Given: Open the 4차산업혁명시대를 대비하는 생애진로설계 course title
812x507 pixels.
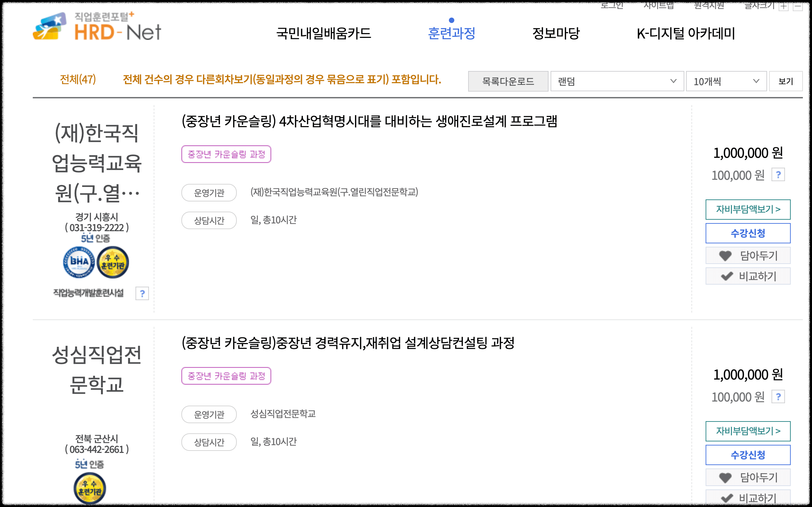Looking at the screenshot, I should pyautogui.click(x=370, y=121).
